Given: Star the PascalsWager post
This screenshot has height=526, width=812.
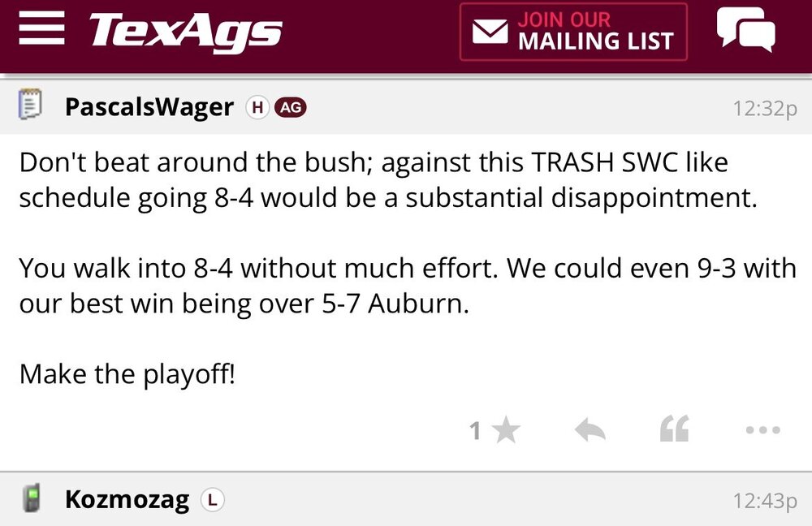Looking at the screenshot, I should click(x=506, y=430).
